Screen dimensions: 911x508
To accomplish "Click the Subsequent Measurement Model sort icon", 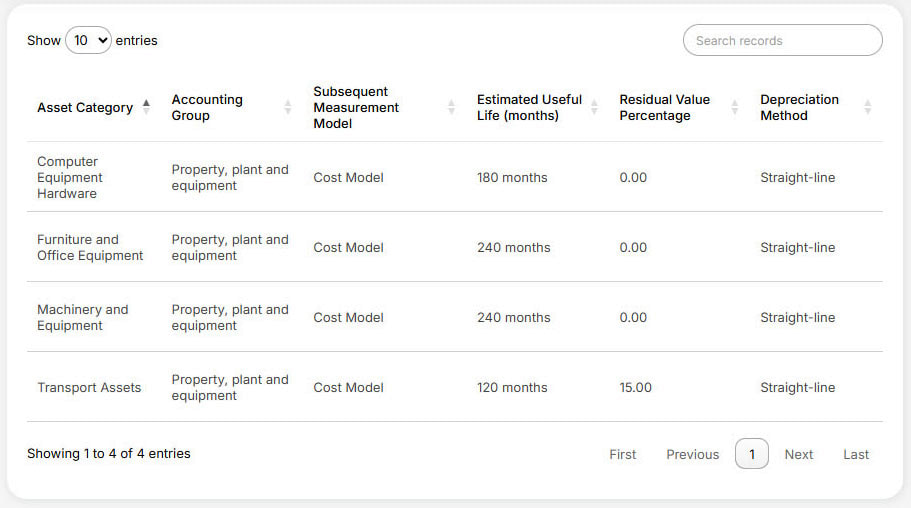I will [x=451, y=107].
